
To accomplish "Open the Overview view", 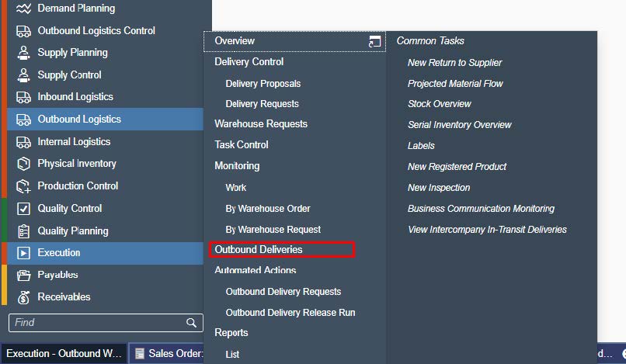I will click(x=294, y=41).
